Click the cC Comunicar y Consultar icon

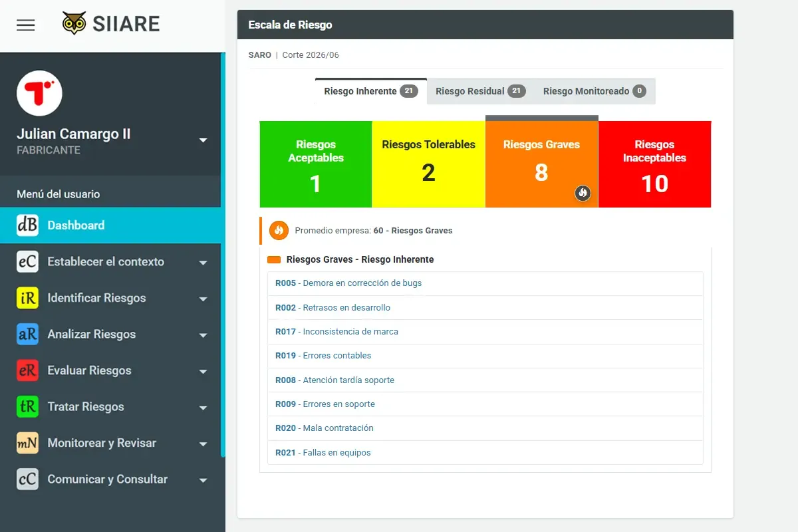(27, 479)
